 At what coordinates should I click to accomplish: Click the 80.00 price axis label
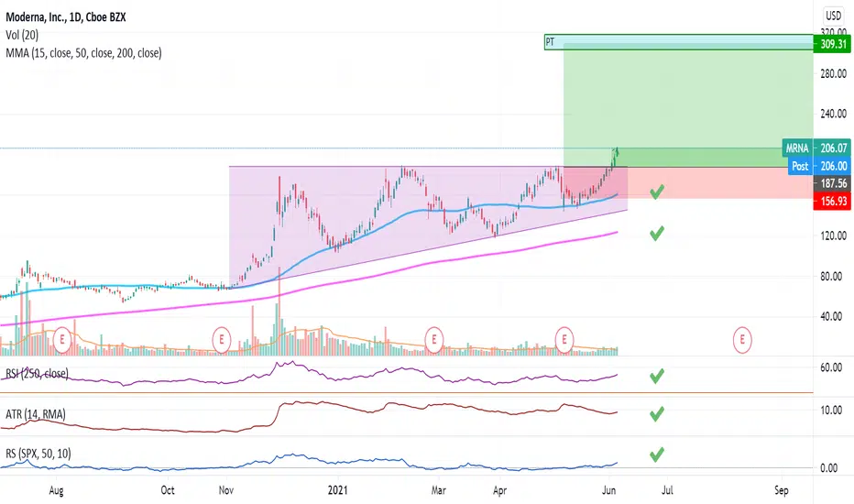(833, 276)
